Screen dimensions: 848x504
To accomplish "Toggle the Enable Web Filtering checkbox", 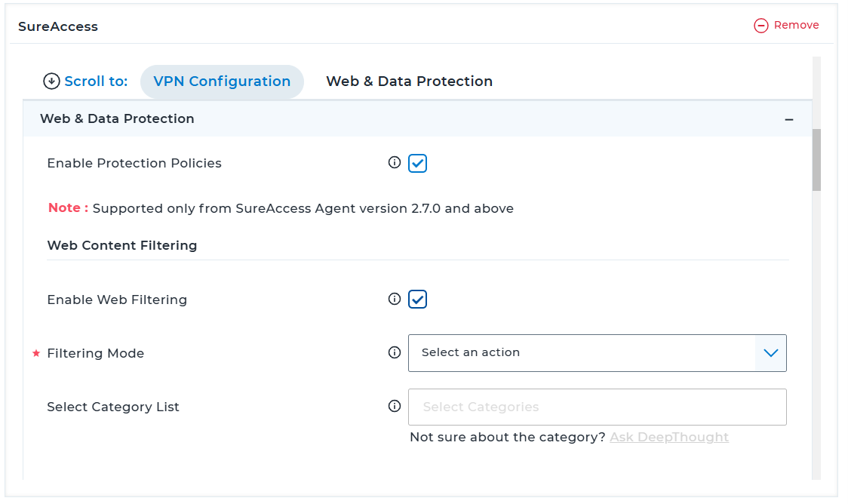I will pos(417,299).
